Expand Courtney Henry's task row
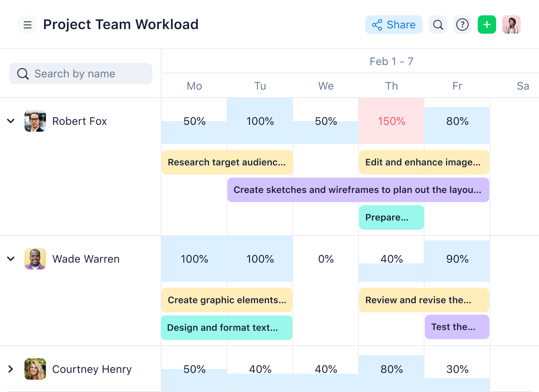Screen dimensions: 539x392 point(11,369)
